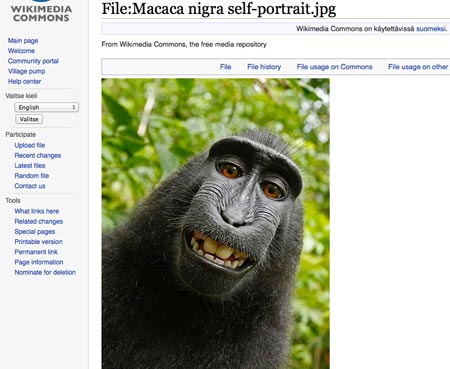Click the Valitse kieli label
450x369 pixels.
21,96
